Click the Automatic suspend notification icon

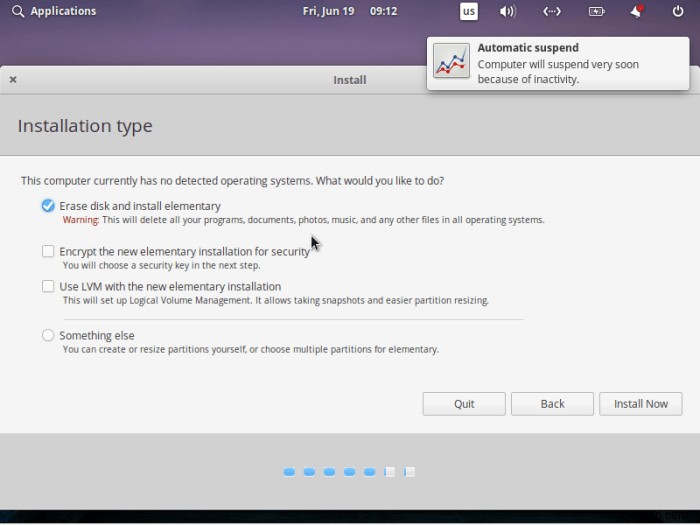tap(451, 60)
